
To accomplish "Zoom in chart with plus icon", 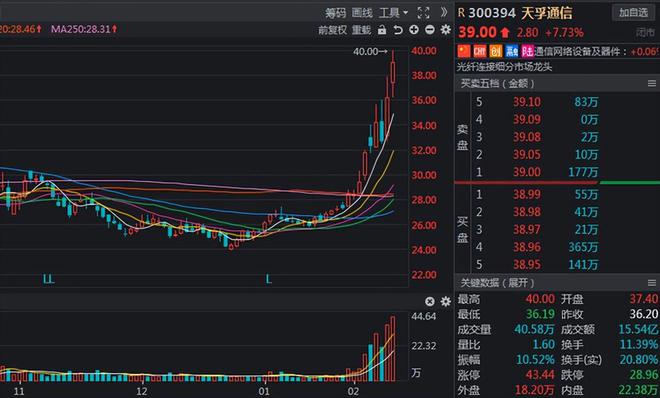I will 414,29.
